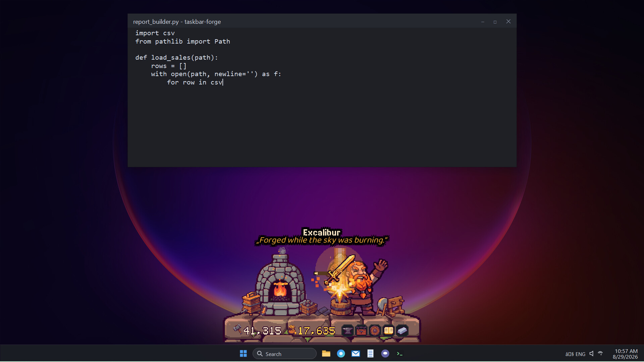Open the volume control in system tray

(591, 354)
